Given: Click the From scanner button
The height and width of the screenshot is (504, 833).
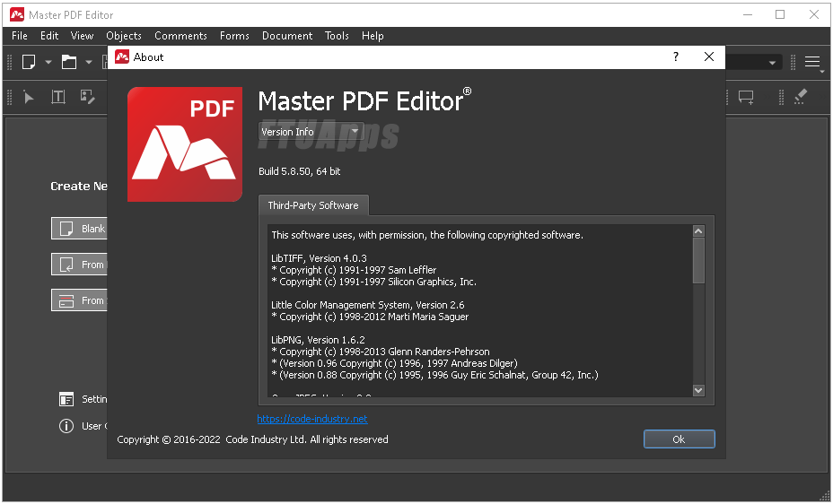Looking at the screenshot, I should [x=80, y=300].
